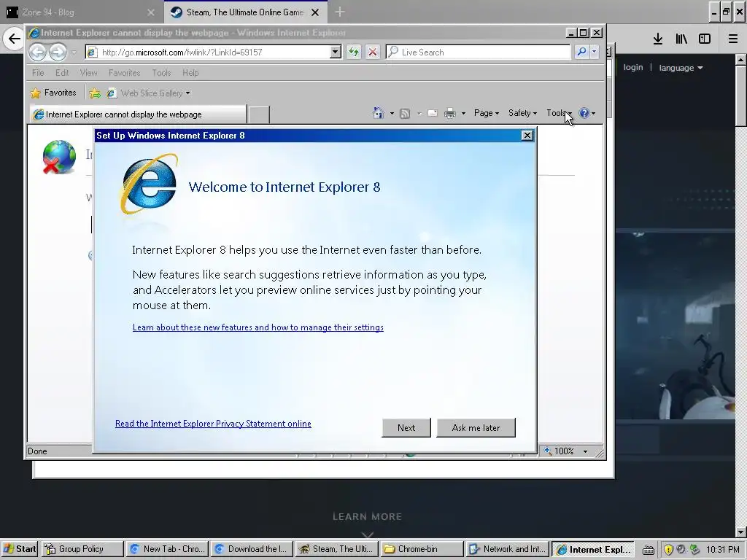
Task: Click the Zoom level magnifier icon
Action: point(548,451)
